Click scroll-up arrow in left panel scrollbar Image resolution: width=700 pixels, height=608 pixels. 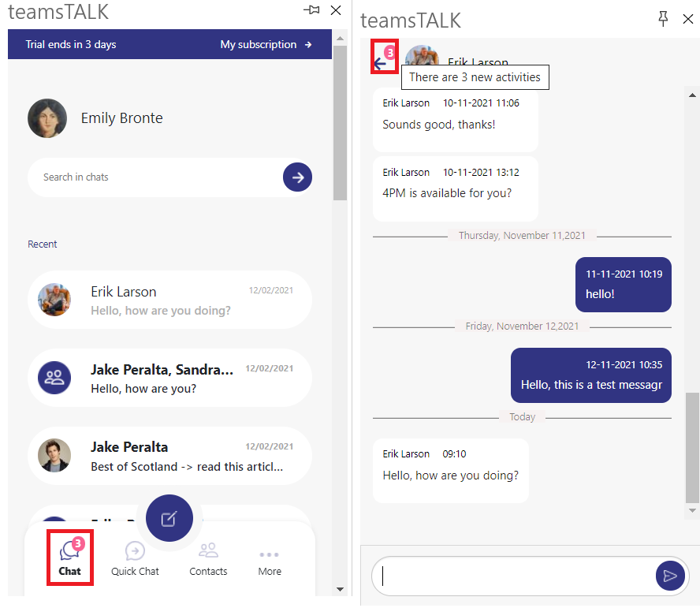click(x=341, y=39)
